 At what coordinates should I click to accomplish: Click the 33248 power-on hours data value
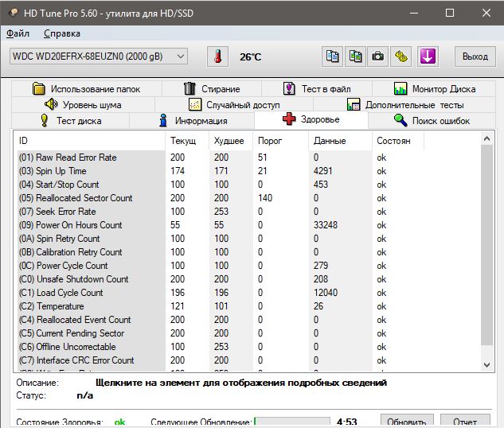[326, 225]
